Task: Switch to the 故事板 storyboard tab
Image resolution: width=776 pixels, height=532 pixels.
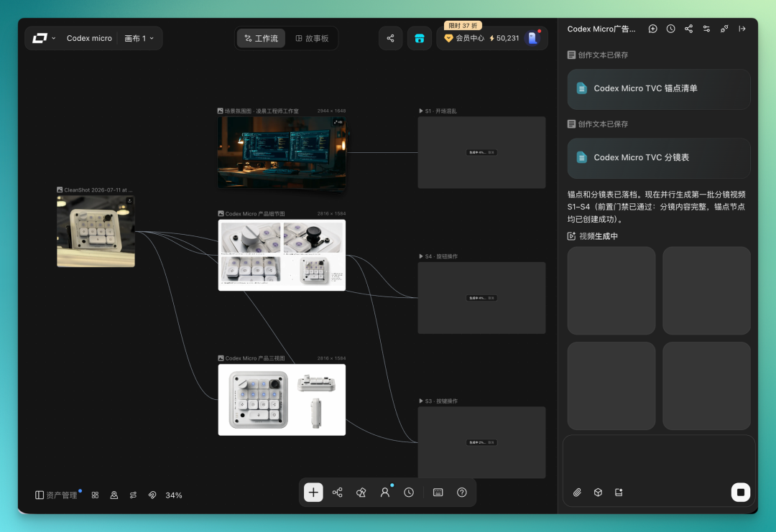Action: [x=312, y=38]
